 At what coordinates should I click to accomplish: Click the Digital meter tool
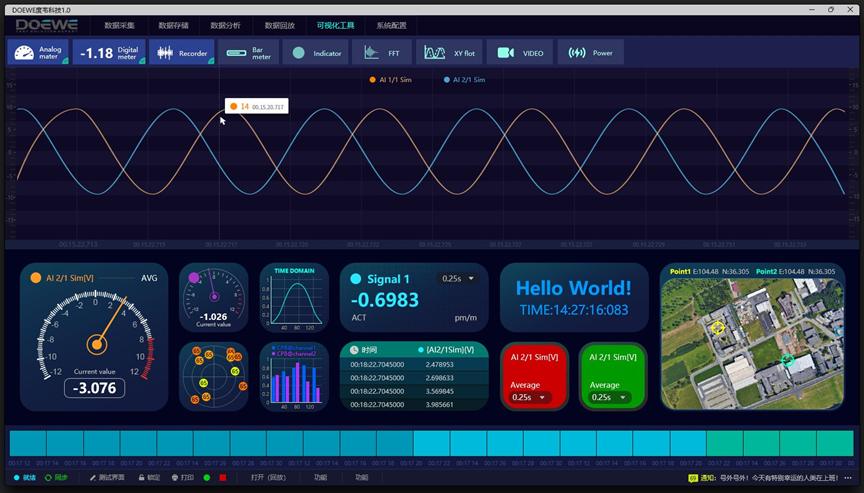110,53
